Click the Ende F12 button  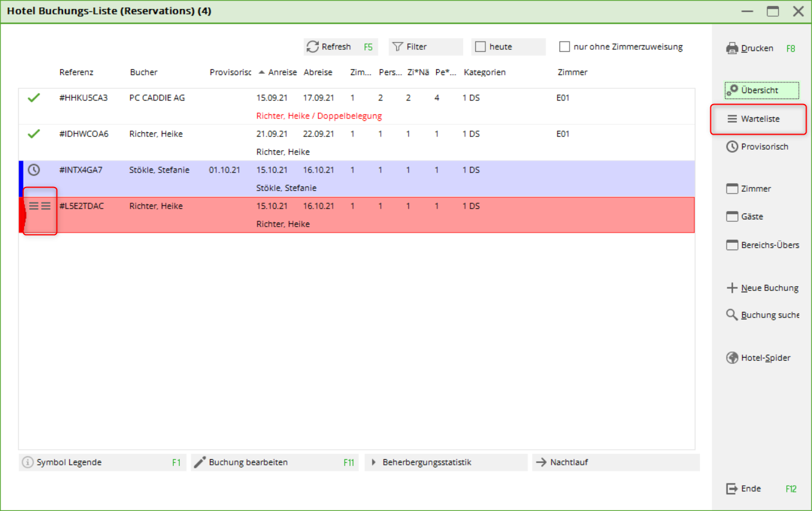762,489
